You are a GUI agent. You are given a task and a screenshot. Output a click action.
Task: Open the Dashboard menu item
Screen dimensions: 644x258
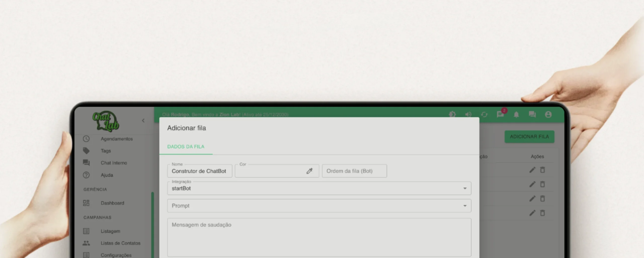(112, 203)
